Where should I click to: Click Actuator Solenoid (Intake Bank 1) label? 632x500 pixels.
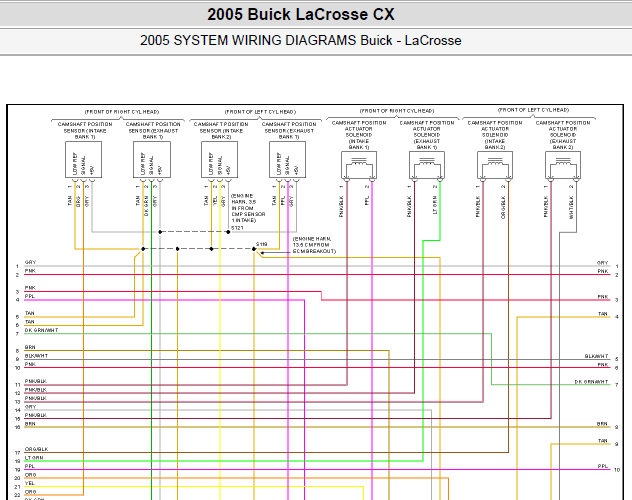pyautogui.click(x=359, y=135)
